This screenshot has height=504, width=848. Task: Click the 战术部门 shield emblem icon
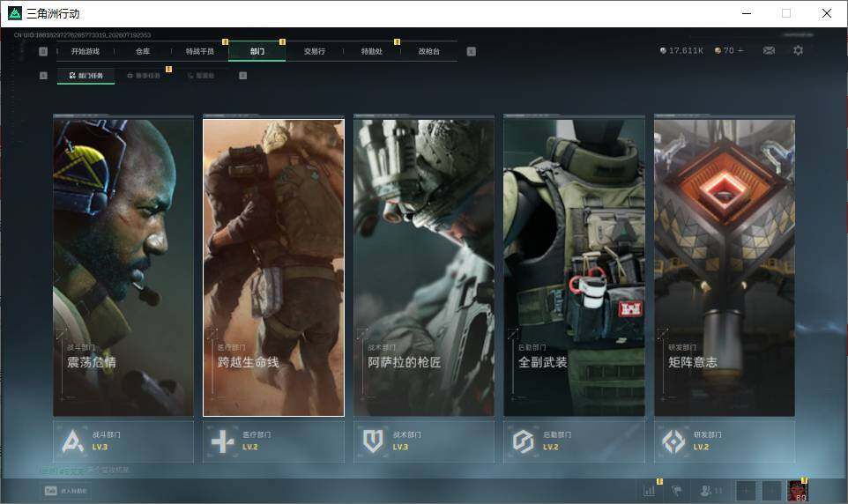[x=373, y=441]
